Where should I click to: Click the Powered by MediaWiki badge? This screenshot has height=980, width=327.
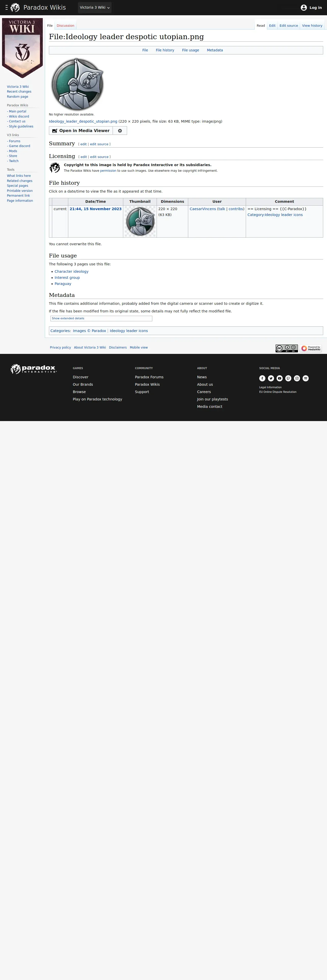tap(311, 349)
